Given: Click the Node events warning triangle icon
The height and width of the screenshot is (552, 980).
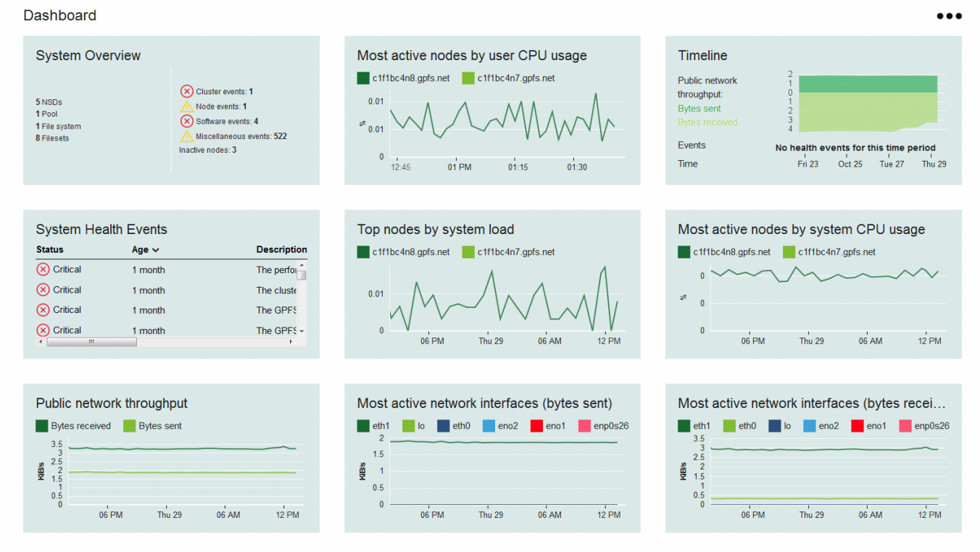Looking at the screenshot, I should [x=186, y=106].
